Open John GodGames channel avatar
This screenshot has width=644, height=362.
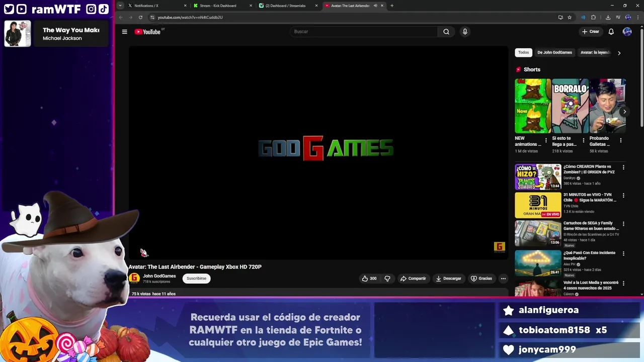point(134,278)
